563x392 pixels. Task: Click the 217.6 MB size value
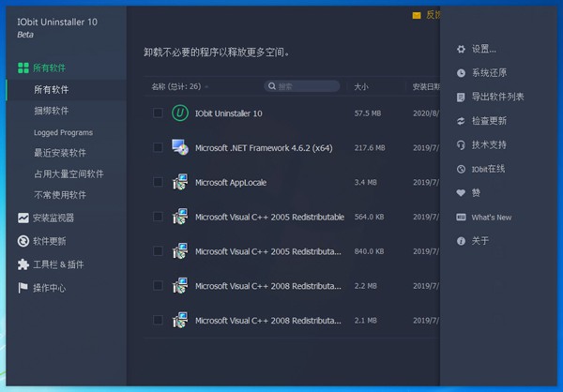(370, 148)
